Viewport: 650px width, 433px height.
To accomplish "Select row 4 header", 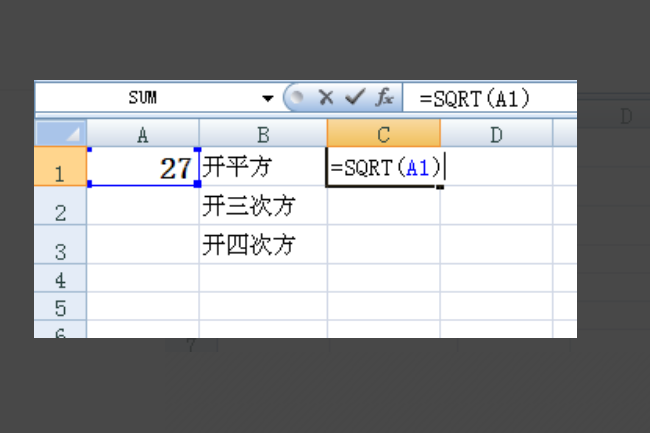I will 60,278.
